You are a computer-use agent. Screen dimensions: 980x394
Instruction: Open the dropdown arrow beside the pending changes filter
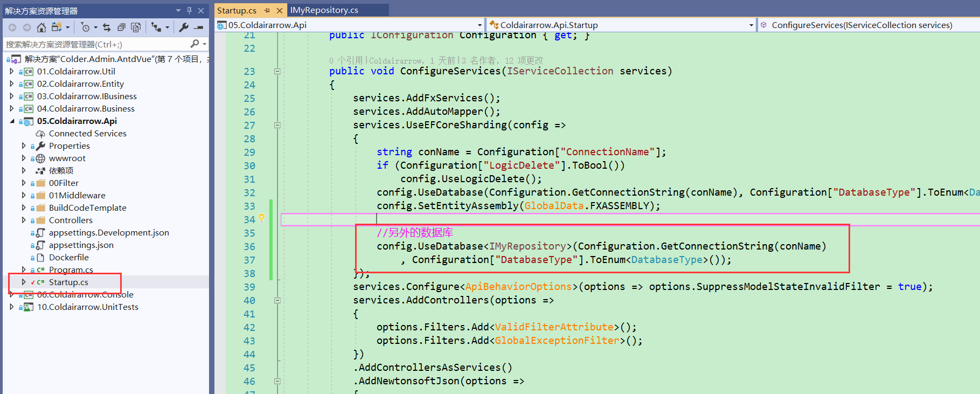[x=95, y=27]
